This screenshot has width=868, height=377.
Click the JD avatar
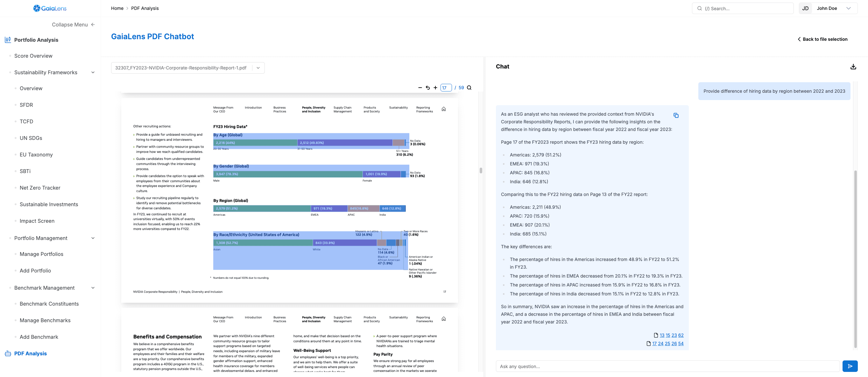[805, 8]
